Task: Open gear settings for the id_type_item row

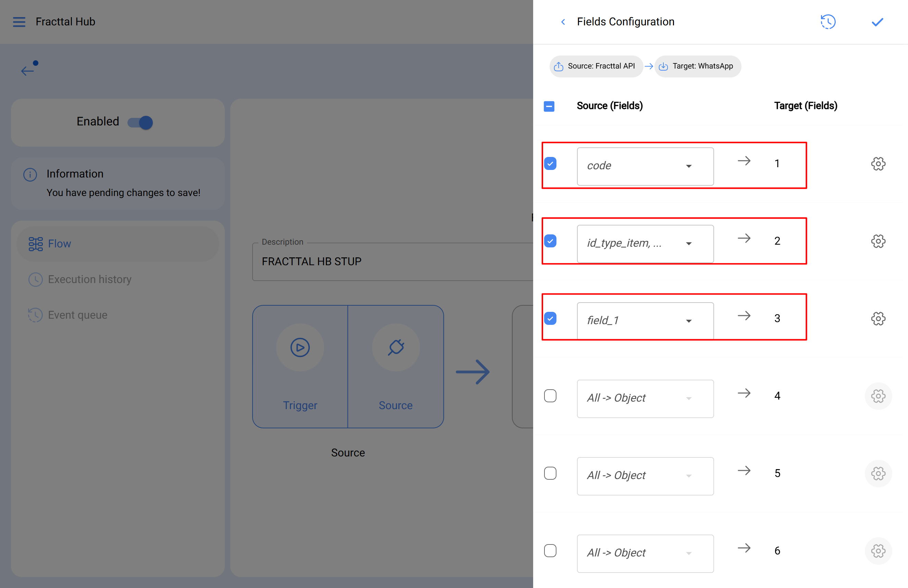Action: coord(878,241)
